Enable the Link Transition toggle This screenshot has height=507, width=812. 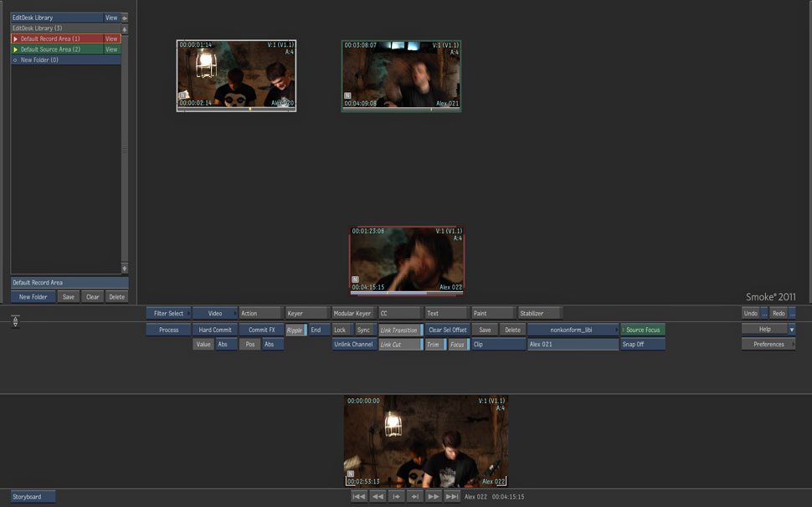(399, 330)
